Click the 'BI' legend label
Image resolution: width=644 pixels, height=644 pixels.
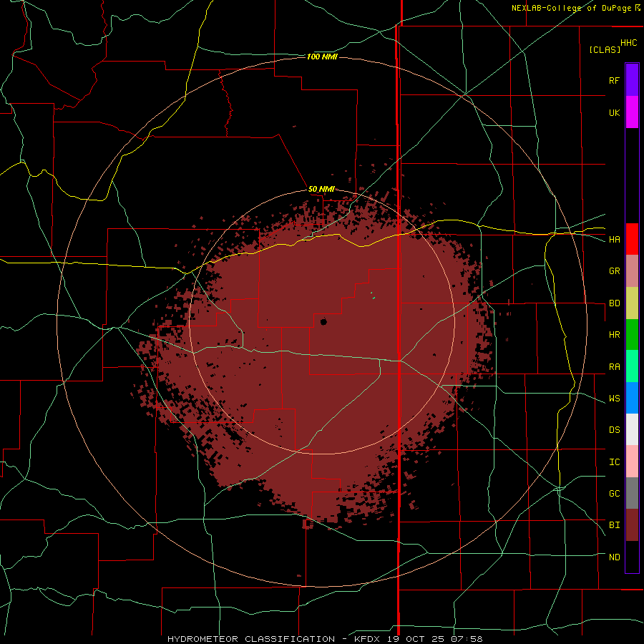tap(614, 525)
